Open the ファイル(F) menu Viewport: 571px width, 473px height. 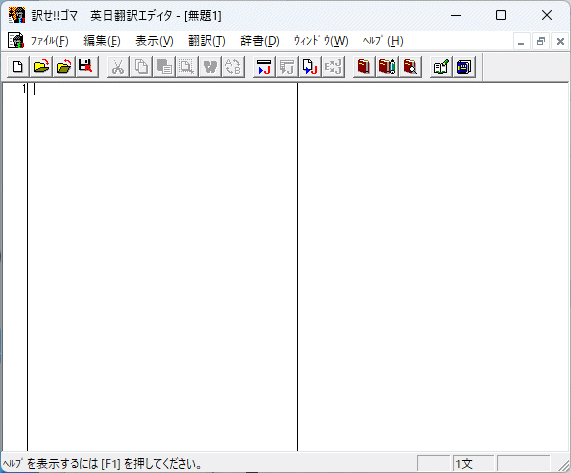tap(49, 41)
